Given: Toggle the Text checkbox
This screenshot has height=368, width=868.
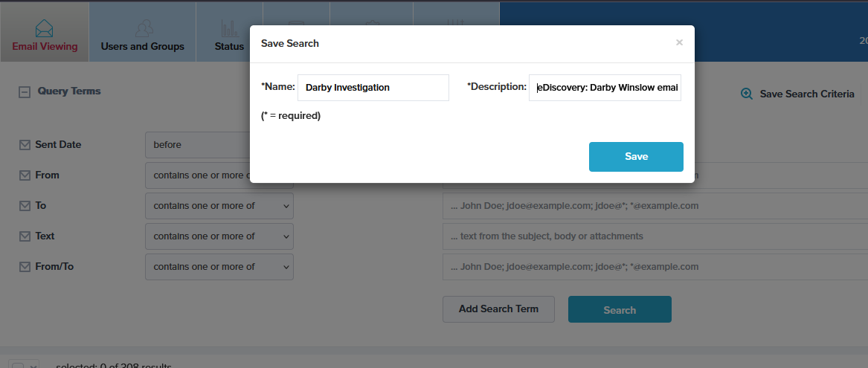Looking at the screenshot, I should coord(25,236).
